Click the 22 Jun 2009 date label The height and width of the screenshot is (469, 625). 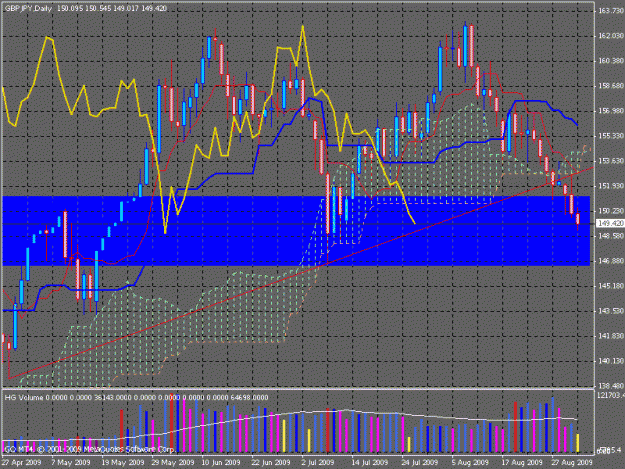click(271, 463)
